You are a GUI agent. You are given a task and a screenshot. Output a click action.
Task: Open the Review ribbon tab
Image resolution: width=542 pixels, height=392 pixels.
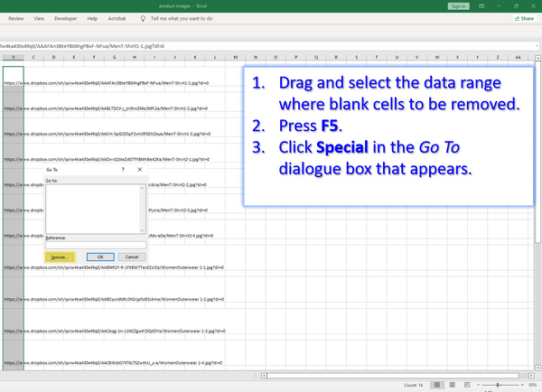click(15, 17)
